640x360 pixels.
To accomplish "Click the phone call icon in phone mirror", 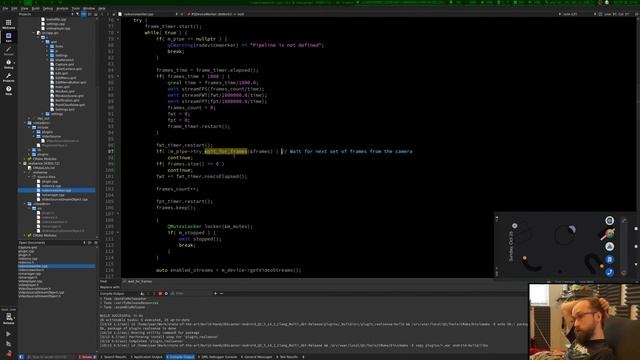I will 609,272.
